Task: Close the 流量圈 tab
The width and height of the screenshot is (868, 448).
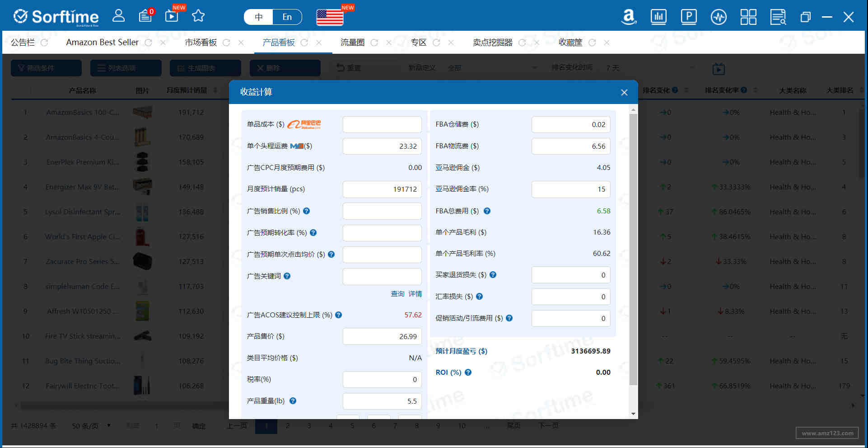Action: pyautogui.click(x=389, y=42)
